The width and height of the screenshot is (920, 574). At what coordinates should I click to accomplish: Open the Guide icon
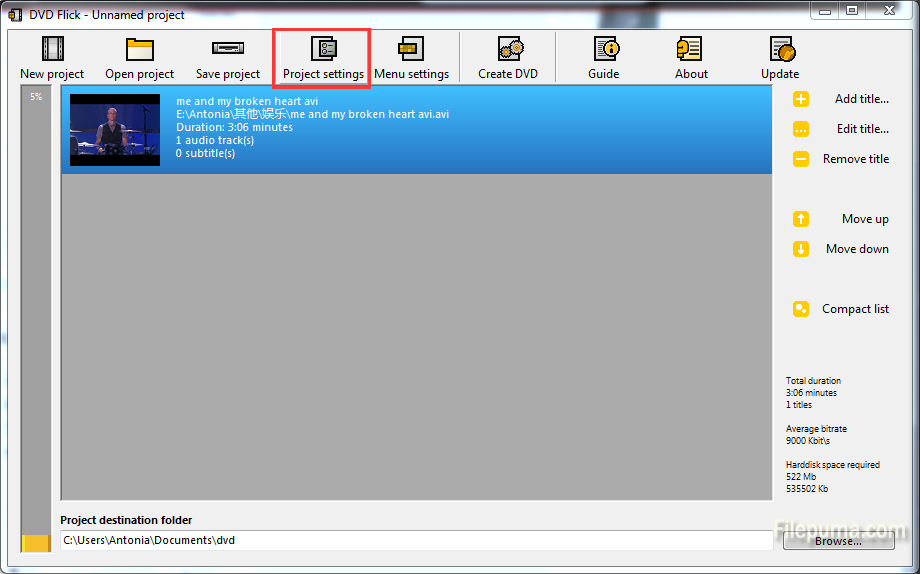(x=604, y=49)
